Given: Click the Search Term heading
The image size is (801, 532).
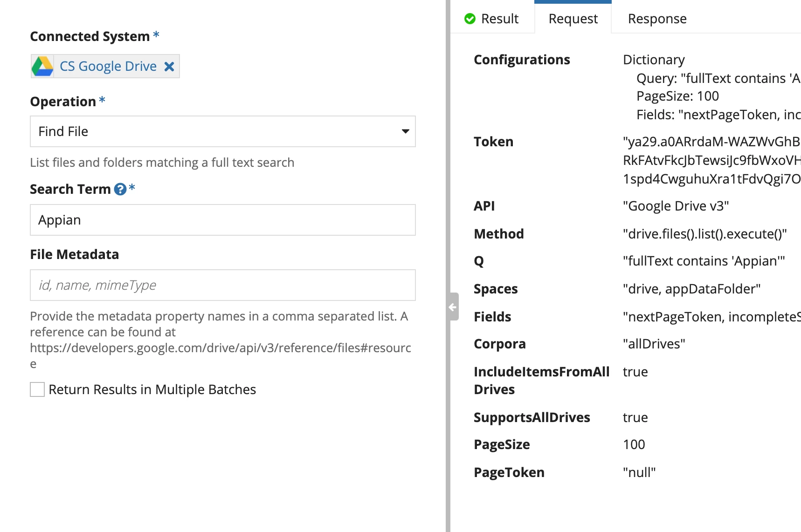Looking at the screenshot, I should (70, 189).
